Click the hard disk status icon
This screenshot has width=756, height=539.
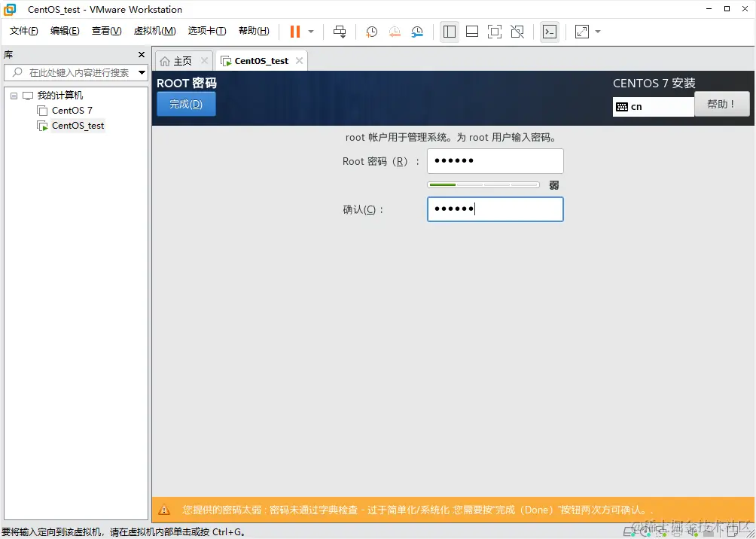(x=629, y=531)
